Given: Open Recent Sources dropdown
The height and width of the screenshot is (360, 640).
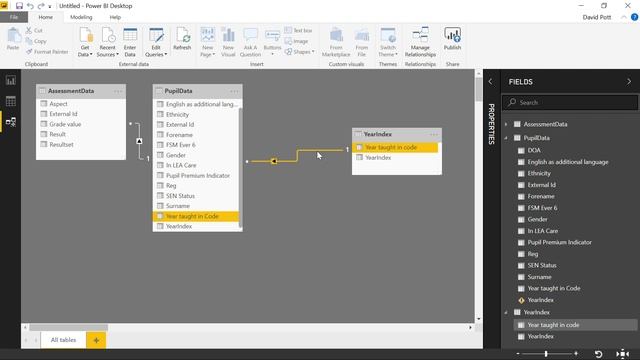Looking at the screenshot, I should (x=108, y=42).
